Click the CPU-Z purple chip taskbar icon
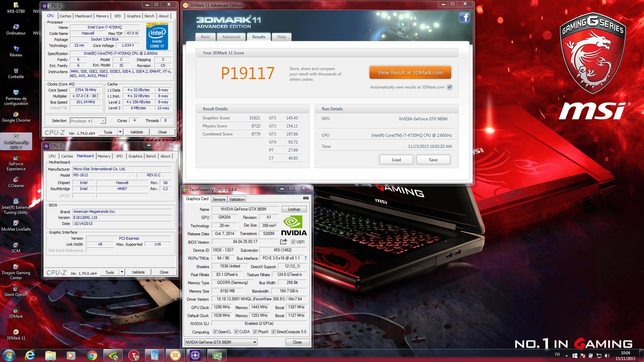The width and height of the screenshot is (644, 362). [195, 355]
